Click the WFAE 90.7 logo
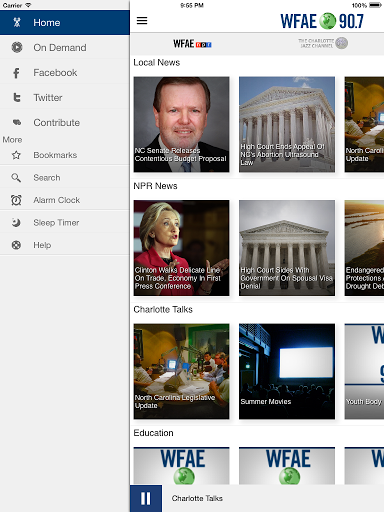 (322, 21)
